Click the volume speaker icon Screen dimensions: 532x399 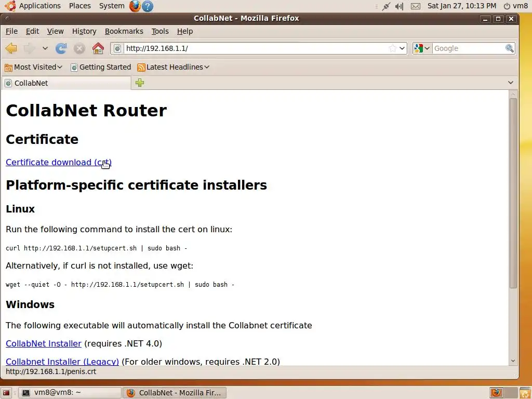pyautogui.click(x=400, y=6)
